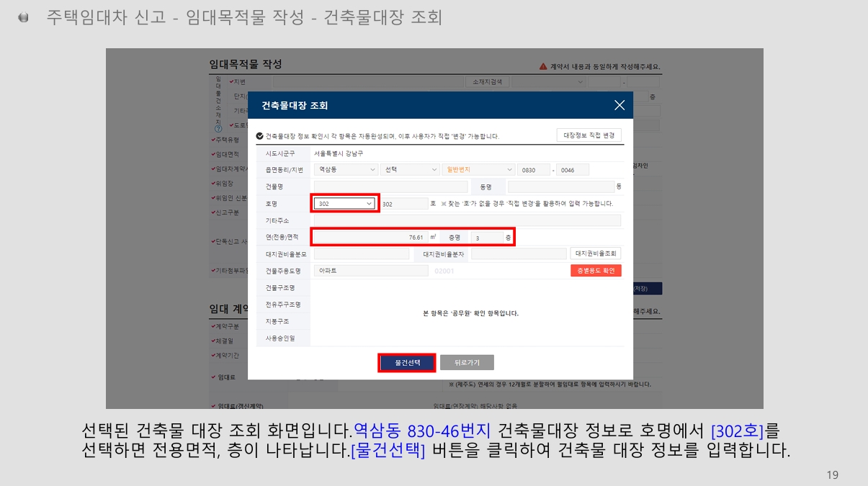Screen dimensions: 868x486
Task: Click the 본 항목은 '공무원' 확인 항목입니다 text
Action: (470, 313)
